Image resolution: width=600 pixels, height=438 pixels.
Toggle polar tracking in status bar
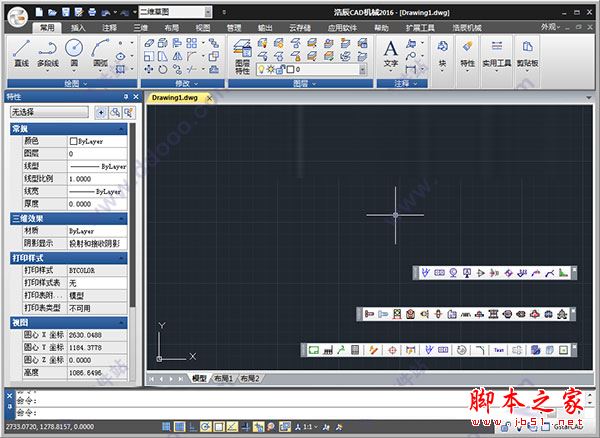pos(205,427)
